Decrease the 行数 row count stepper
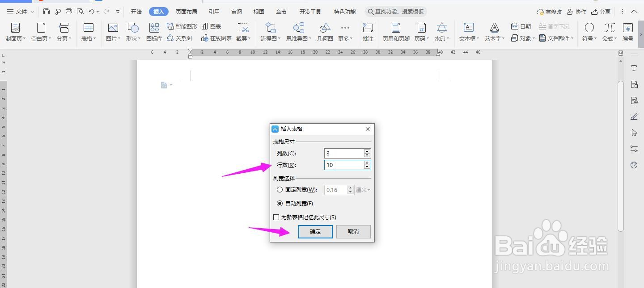The height and width of the screenshot is (288, 644). click(x=367, y=167)
